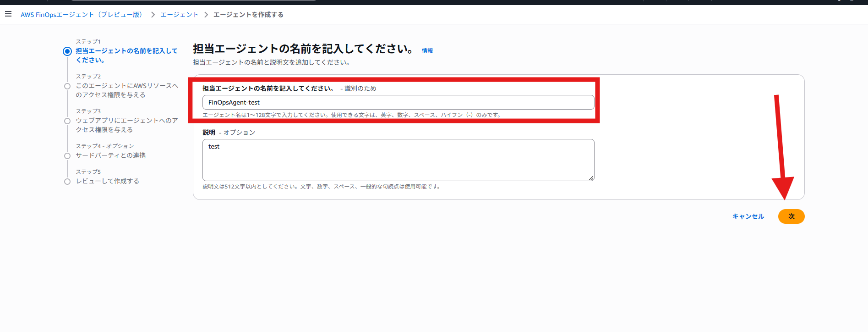Select step 4 サードパーティとの連携 radio
The height and width of the screenshot is (332, 868).
67,156
